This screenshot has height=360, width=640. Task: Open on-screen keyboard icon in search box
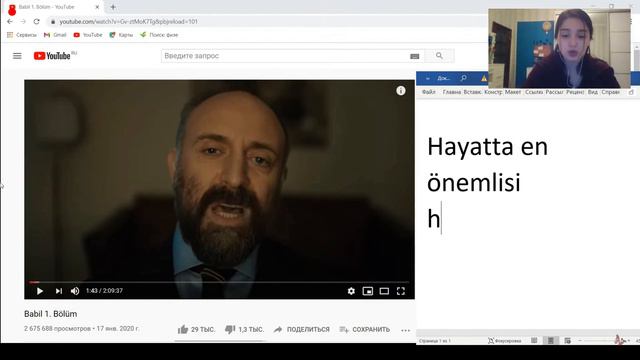pyautogui.click(x=415, y=56)
